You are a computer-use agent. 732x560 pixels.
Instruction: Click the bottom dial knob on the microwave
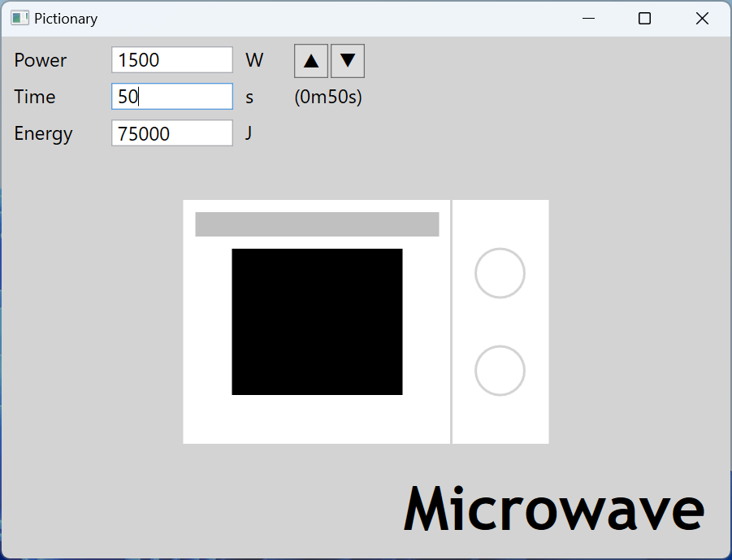pyautogui.click(x=499, y=371)
